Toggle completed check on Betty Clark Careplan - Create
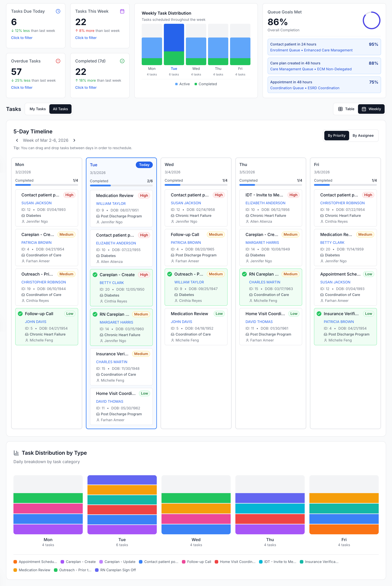This screenshot has height=586, width=392. point(95,275)
